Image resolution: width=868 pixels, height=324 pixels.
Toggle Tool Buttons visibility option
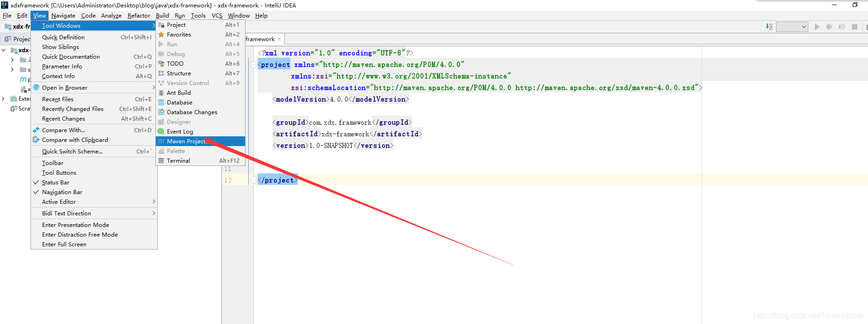(x=94, y=173)
